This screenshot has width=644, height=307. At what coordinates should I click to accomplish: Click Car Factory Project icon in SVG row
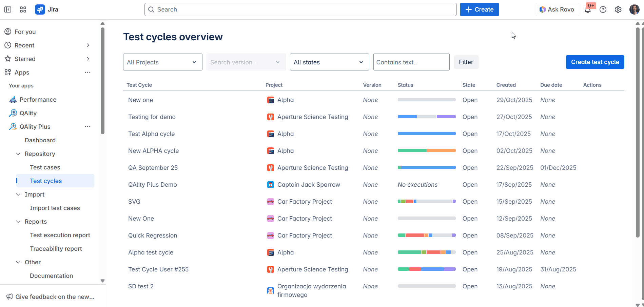click(x=271, y=202)
